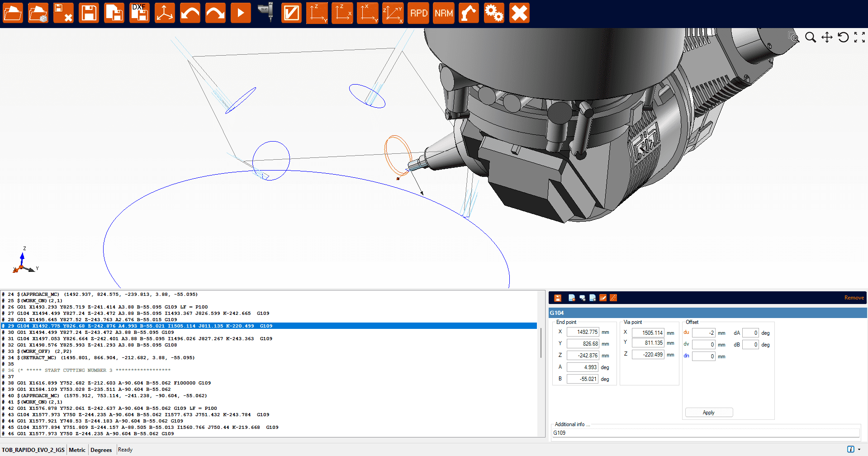Click the robot arm icon
Image resolution: width=868 pixels, height=456 pixels.
(469, 13)
